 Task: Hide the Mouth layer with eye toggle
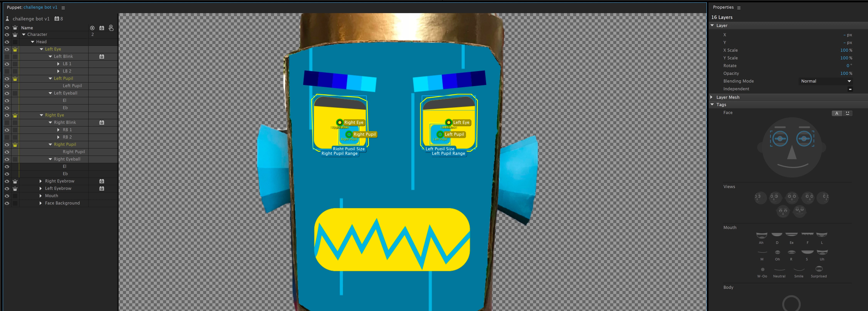point(7,196)
